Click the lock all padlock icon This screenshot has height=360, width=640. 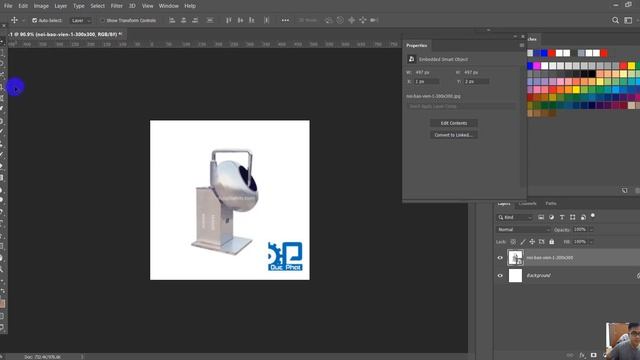click(x=551, y=242)
